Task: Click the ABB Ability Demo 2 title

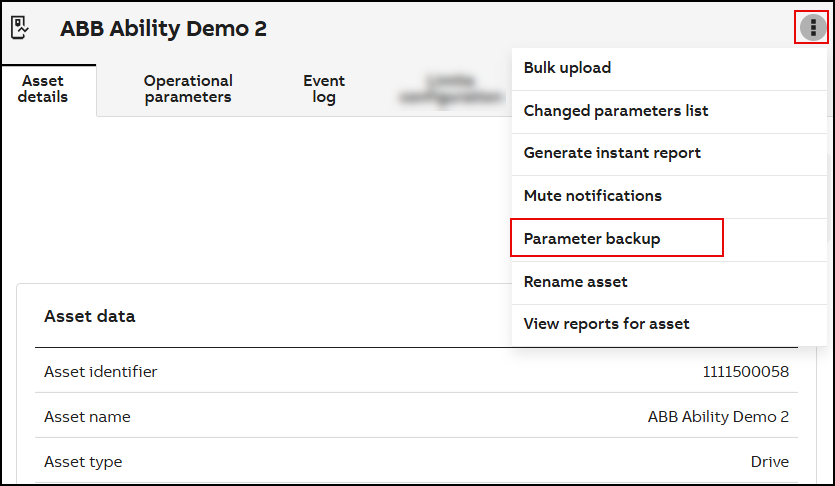Action: [x=163, y=29]
